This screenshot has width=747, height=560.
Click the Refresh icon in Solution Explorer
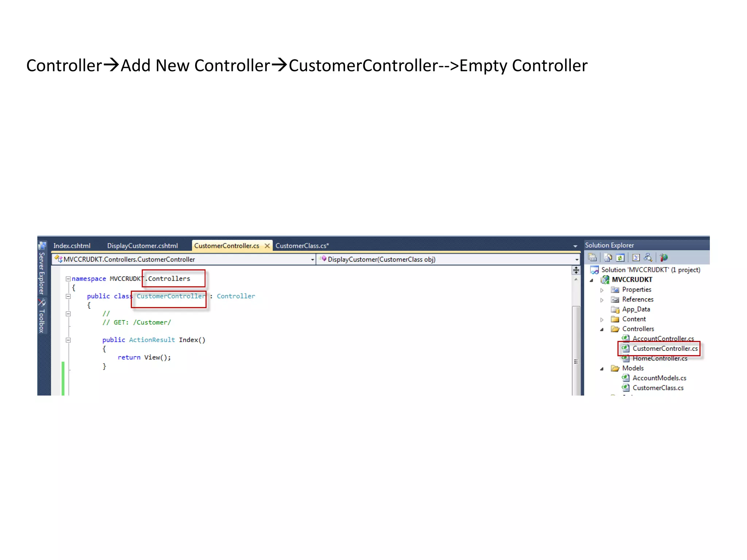(x=620, y=258)
